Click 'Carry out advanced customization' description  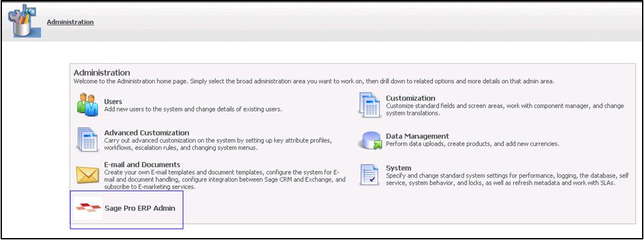[217, 145]
